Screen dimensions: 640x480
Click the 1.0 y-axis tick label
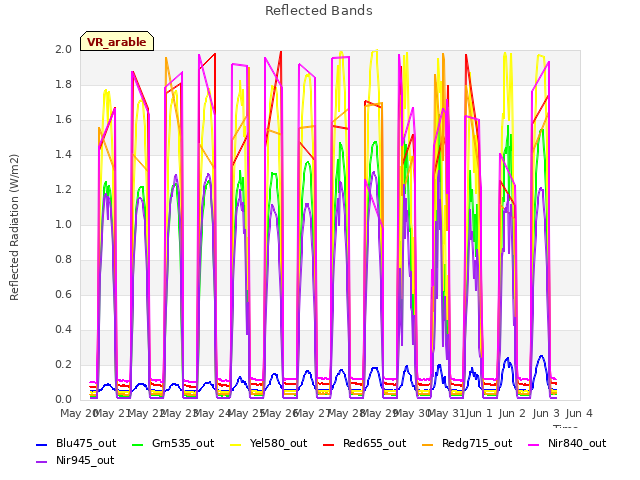tap(64, 224)
